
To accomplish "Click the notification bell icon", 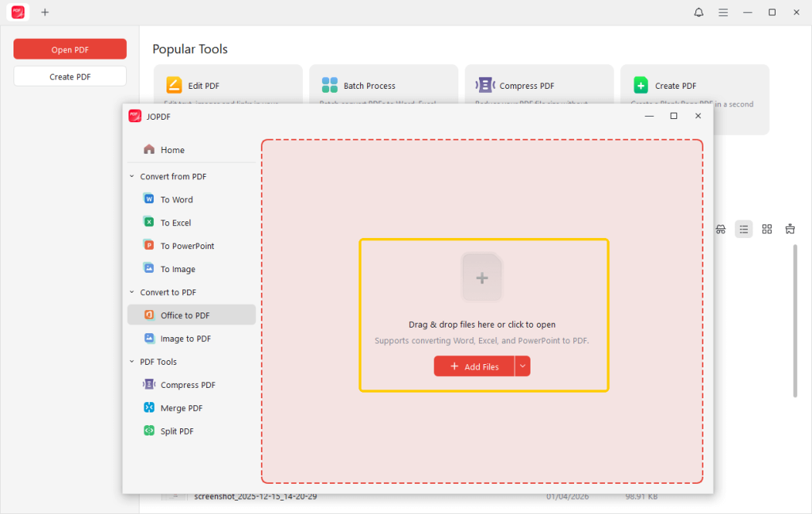I will pos(699,13).
